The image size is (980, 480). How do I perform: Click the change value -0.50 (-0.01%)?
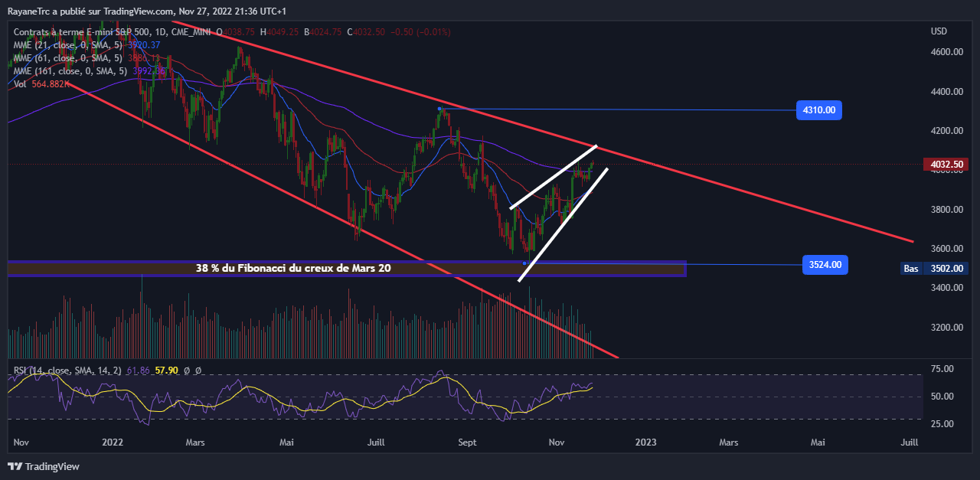(420, 32)
